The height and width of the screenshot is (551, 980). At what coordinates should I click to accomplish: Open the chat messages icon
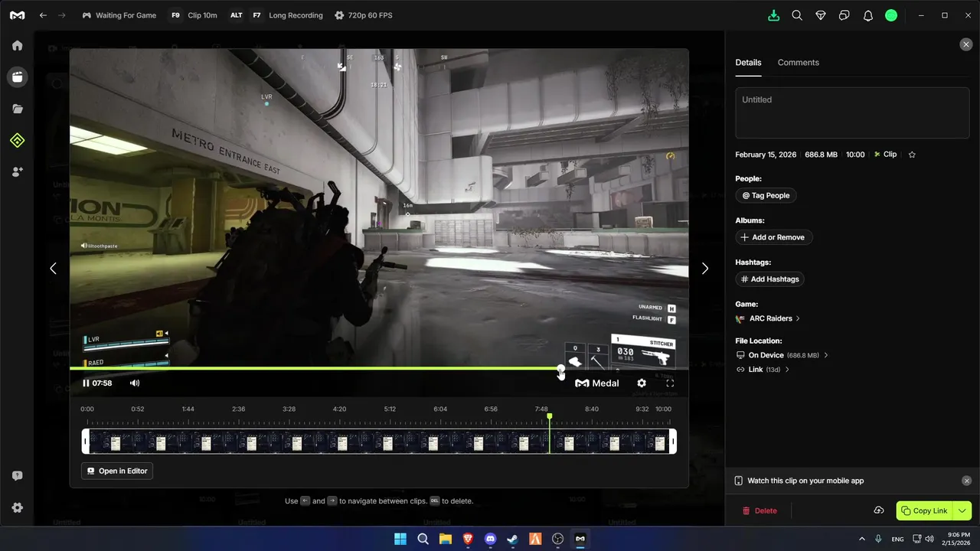pyautogui.click(x=844, y=15)
